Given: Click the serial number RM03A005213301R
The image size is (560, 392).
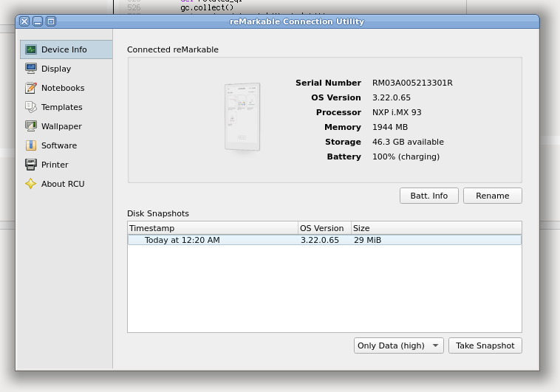Looking at the screenshot, I should pyautogui.click(x=412, y=83).
